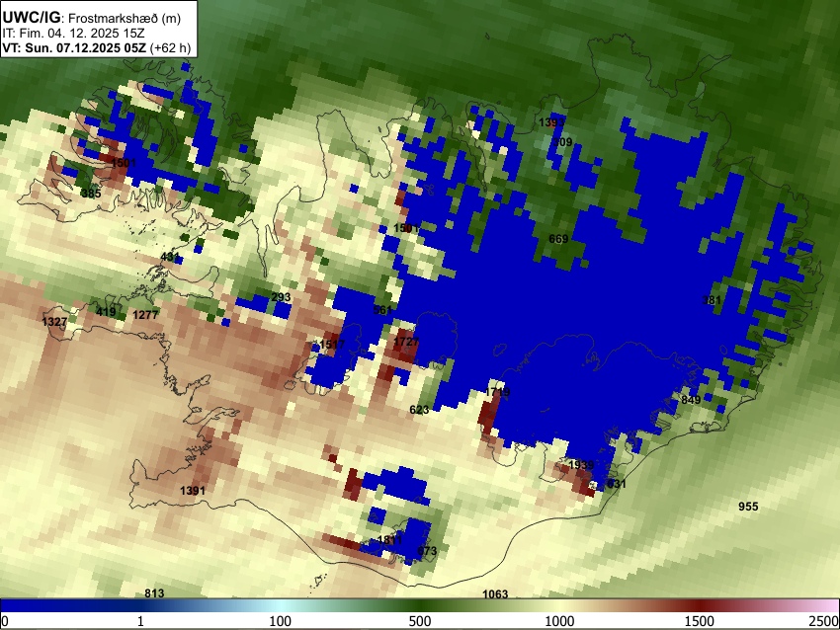Click the 'VT: Sun. 07.12.2025 05Z' valid time line
The height and width of the screenshot is (630, 840).
pyautogui.click(x=74, y=47)
